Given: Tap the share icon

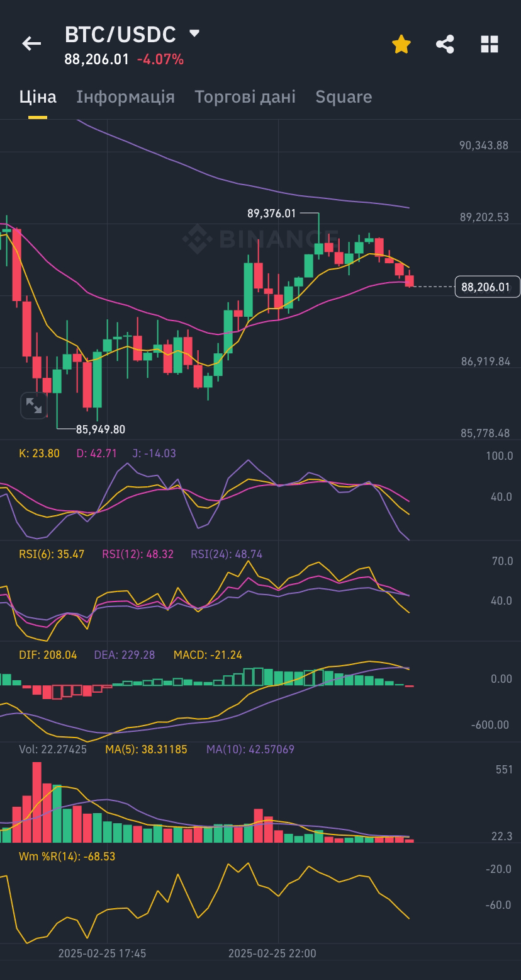Looking at the screenshot, I should click(445, 44).
